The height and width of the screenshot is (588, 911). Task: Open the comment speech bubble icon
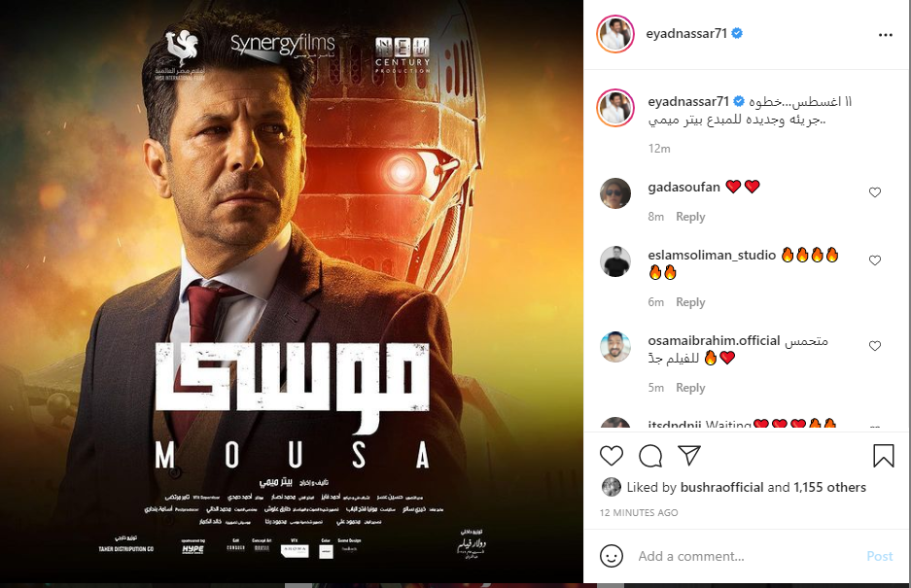(x=650, y=456)
